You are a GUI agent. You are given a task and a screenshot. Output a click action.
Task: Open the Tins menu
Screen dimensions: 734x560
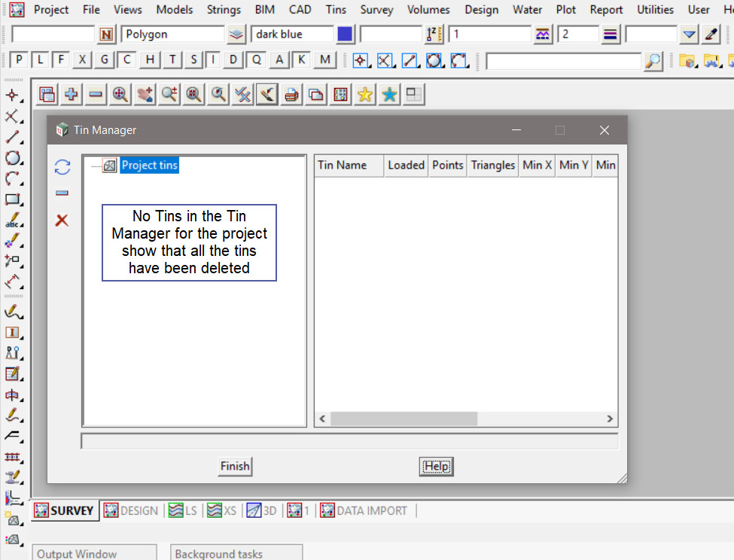(336, 10)
